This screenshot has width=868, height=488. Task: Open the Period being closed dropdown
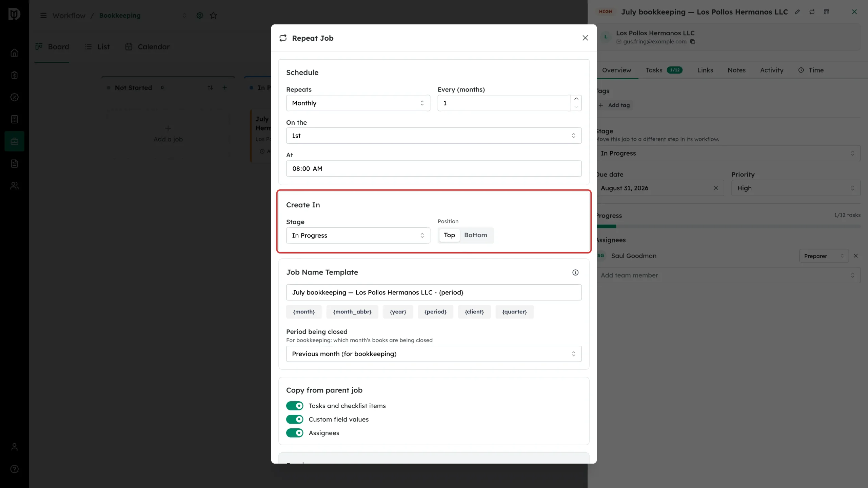(434, 354)
